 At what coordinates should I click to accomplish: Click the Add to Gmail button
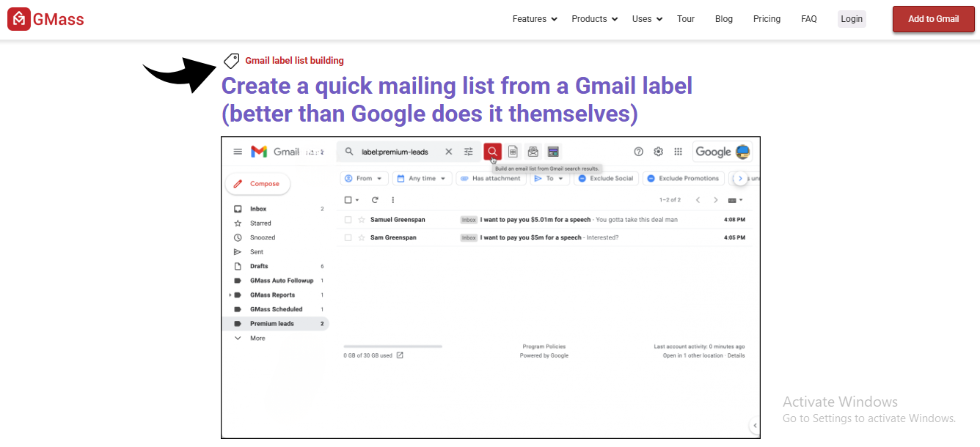click(x=933, y=19)
